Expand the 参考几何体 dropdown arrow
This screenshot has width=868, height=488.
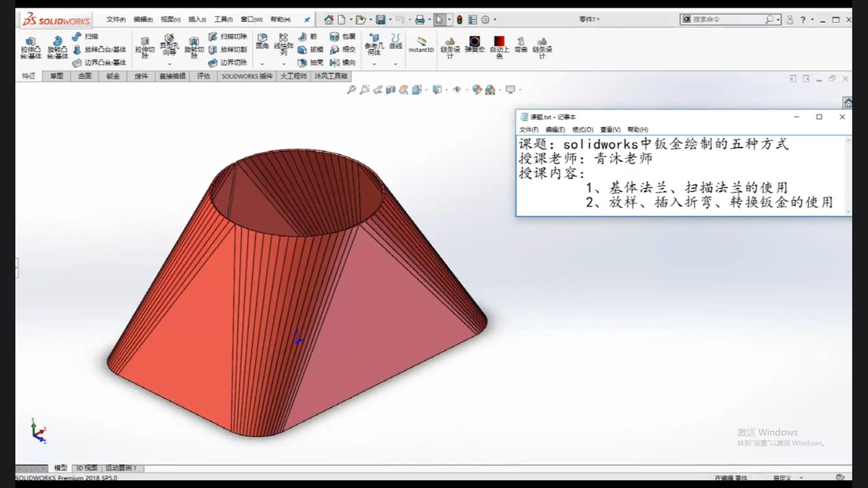(x=374, y=64)
